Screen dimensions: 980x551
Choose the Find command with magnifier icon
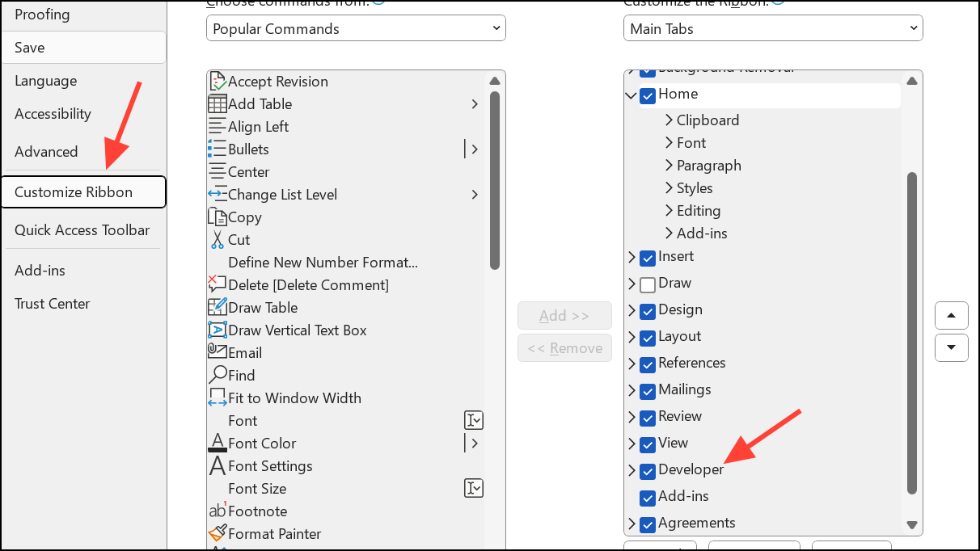(241, 375)
